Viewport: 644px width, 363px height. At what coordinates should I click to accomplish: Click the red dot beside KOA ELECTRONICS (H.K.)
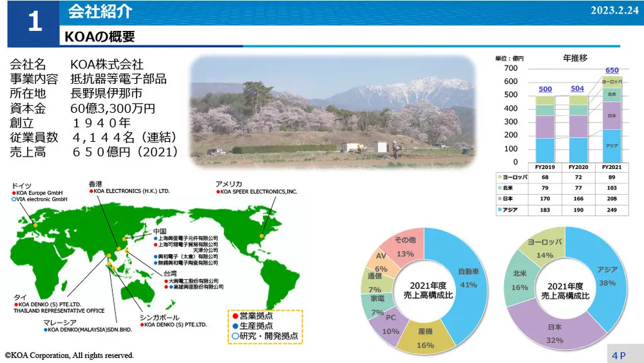(x=91, y=191)
